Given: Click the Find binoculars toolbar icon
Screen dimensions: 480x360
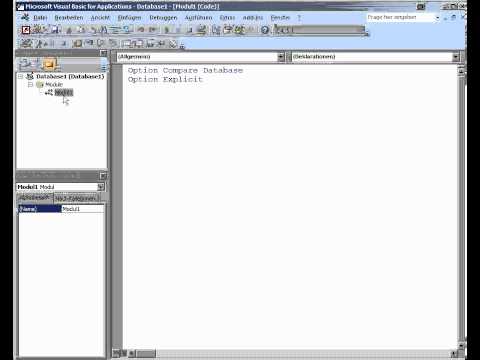Looking at the screenshot, I should [104, 30].
